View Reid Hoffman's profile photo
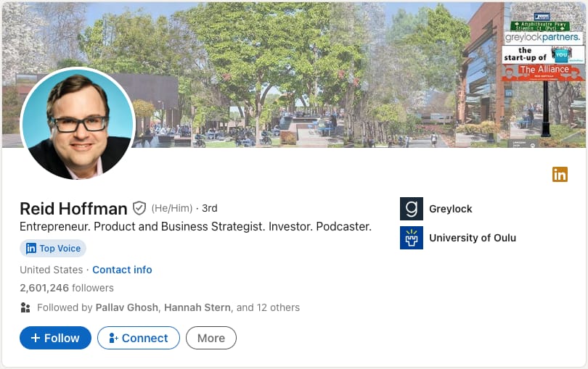This screenshot has height=369, width=588. click(x=78, y=123)
